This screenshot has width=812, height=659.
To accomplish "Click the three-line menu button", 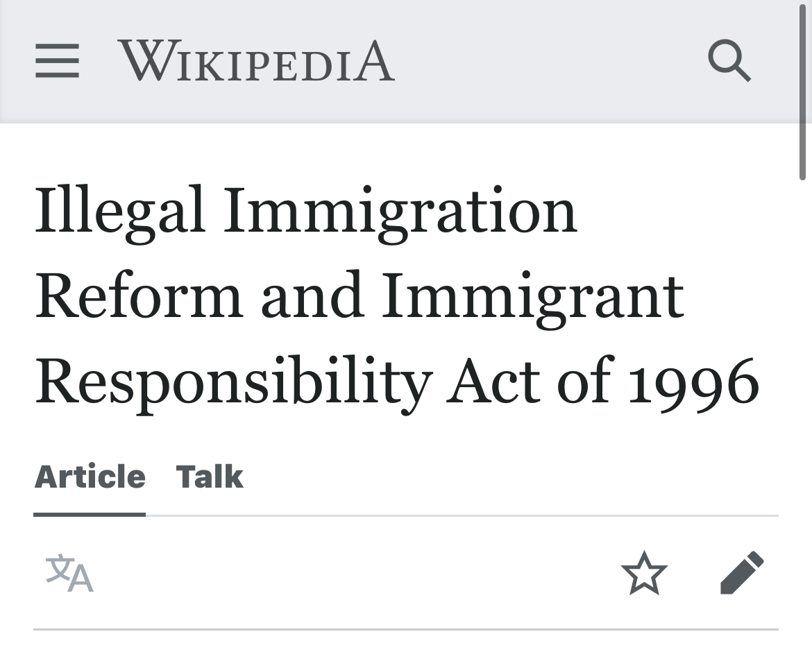I will 57,61.
